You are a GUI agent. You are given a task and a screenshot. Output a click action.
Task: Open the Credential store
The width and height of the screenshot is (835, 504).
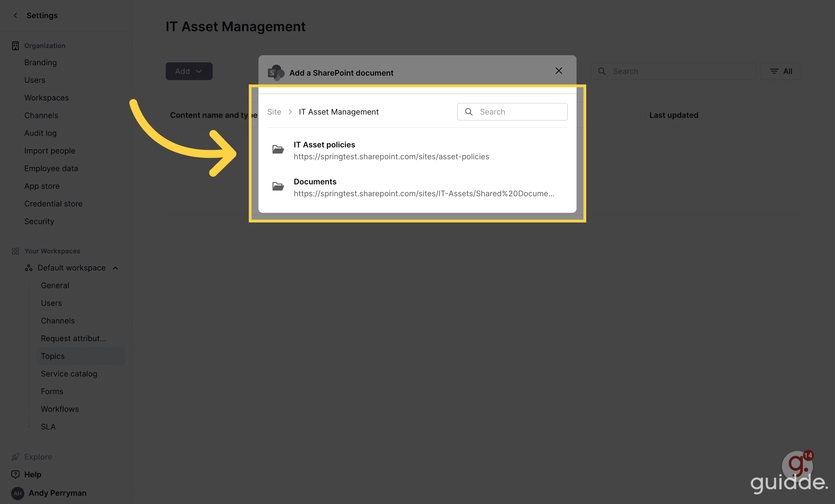[54, 204]
